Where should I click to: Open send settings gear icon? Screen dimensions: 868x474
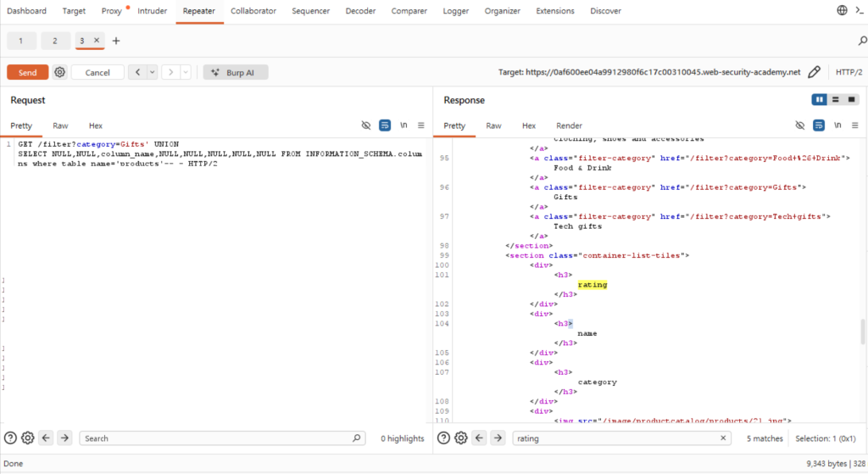[60, 72]
